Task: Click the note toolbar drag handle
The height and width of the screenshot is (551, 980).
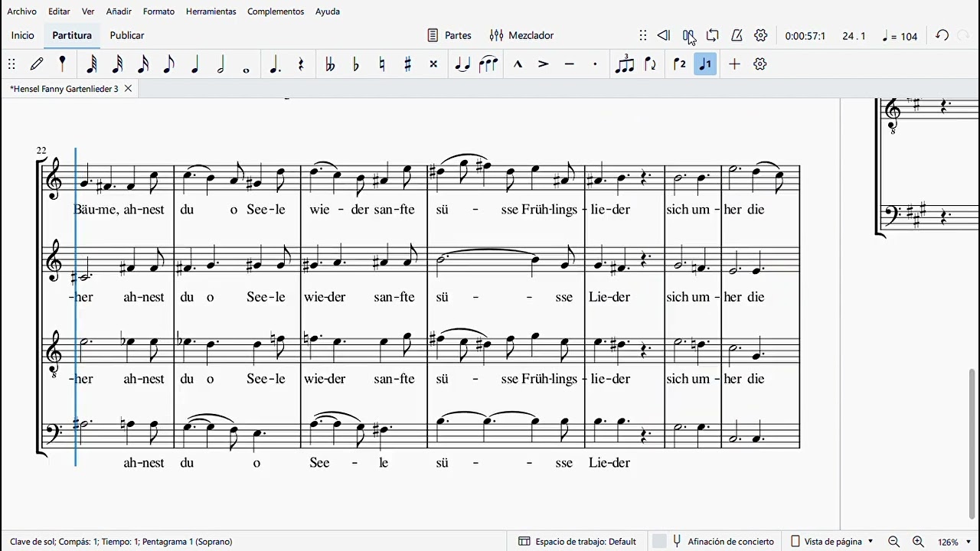Action: (11, 64)
